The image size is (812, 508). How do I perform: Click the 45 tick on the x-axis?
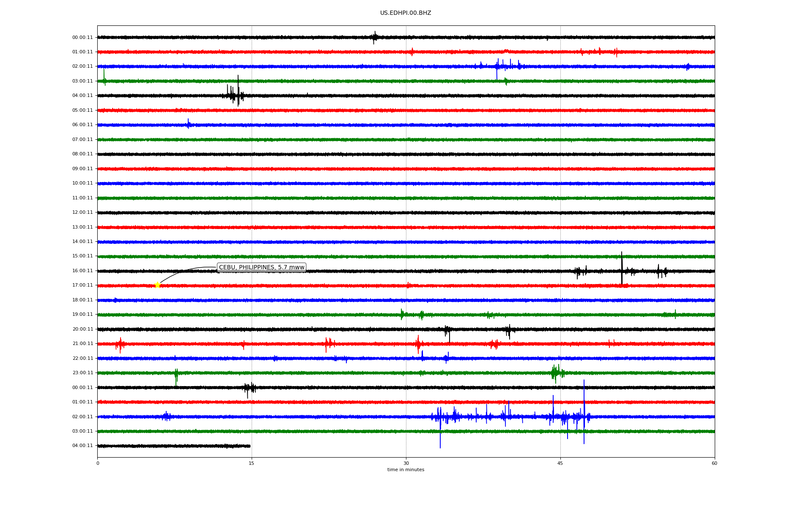(560, 463)
